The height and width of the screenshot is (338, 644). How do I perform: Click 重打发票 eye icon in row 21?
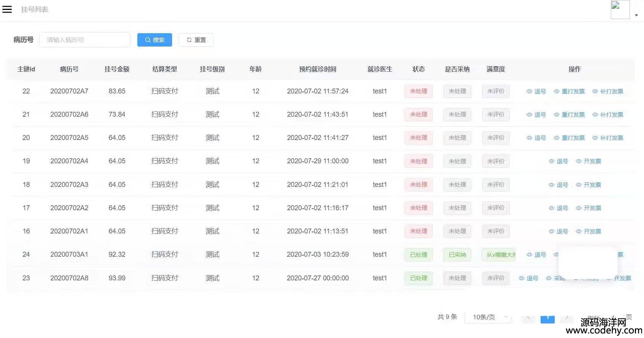[557, 115]
